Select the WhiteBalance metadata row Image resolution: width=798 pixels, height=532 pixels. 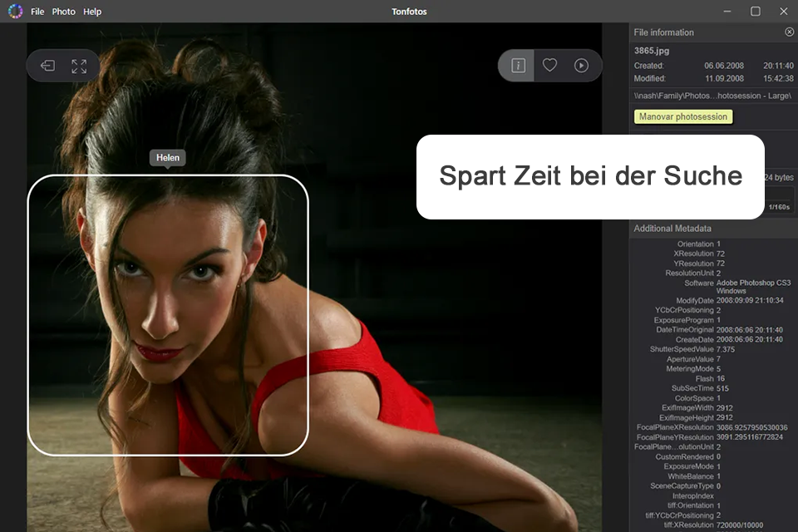[694, 476]
